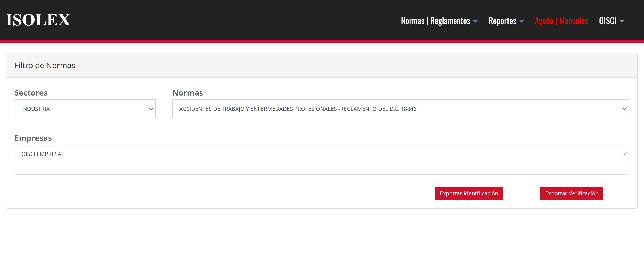Click the Normas field label

tap(187, 93)
